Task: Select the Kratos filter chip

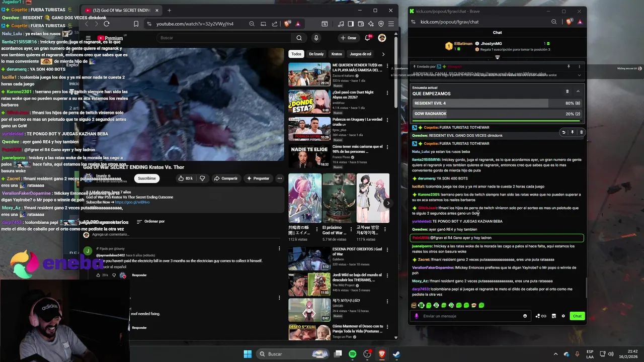Action: 337,54
